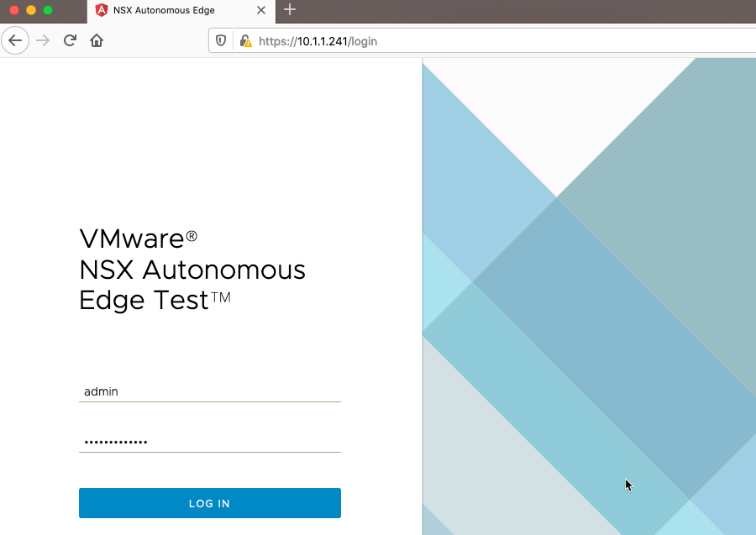The height and width of the screenshot is (535, 756).
Task: Minimize the window with the yellow button
Action: click(31, 10)
